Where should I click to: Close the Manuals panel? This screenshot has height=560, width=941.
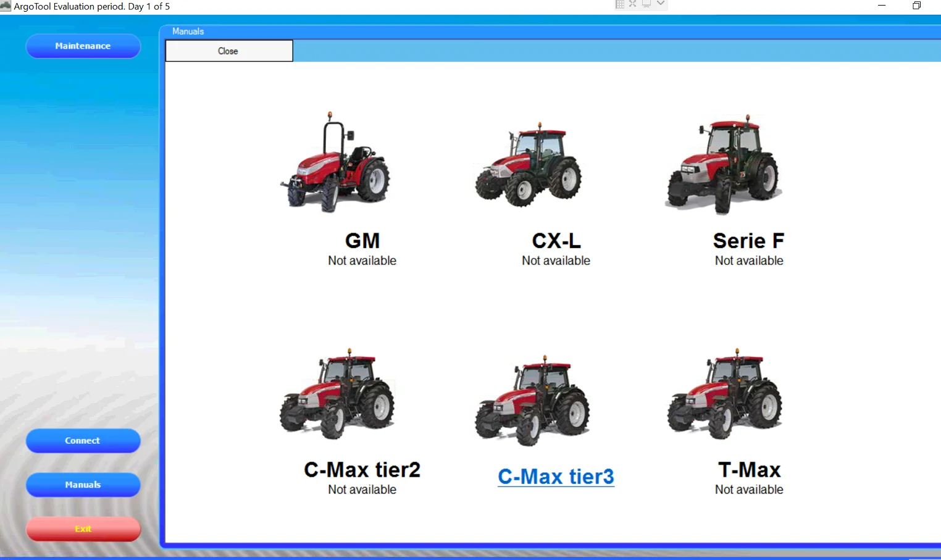click(228, 51)
